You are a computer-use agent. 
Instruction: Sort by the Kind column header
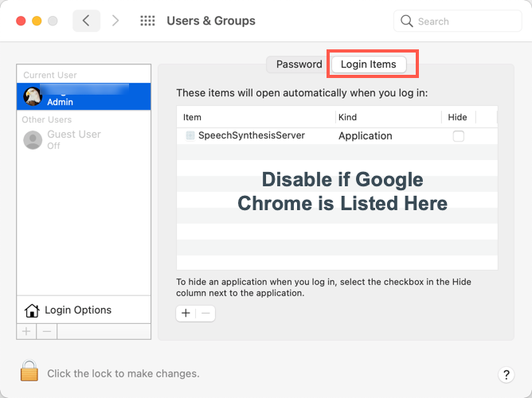pos(389,117)
